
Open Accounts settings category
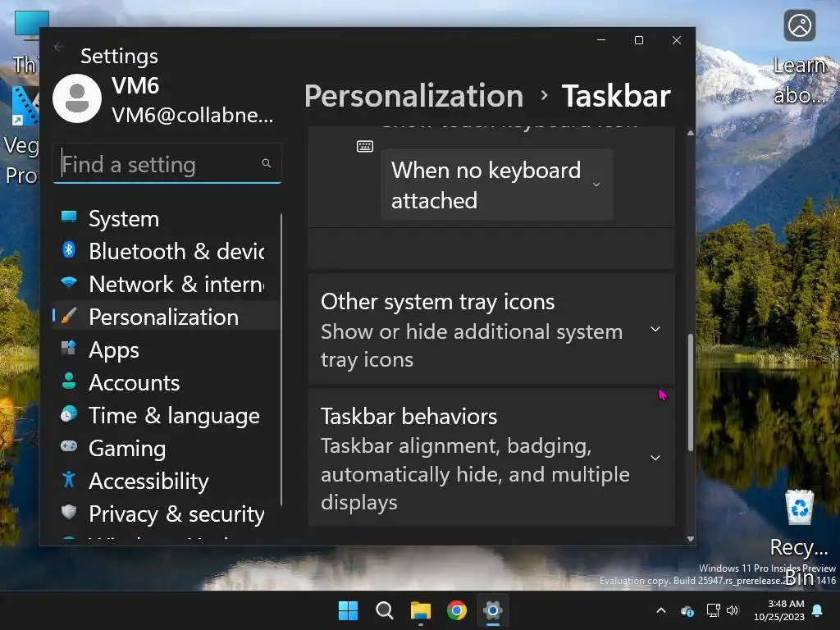pos(166,382)
